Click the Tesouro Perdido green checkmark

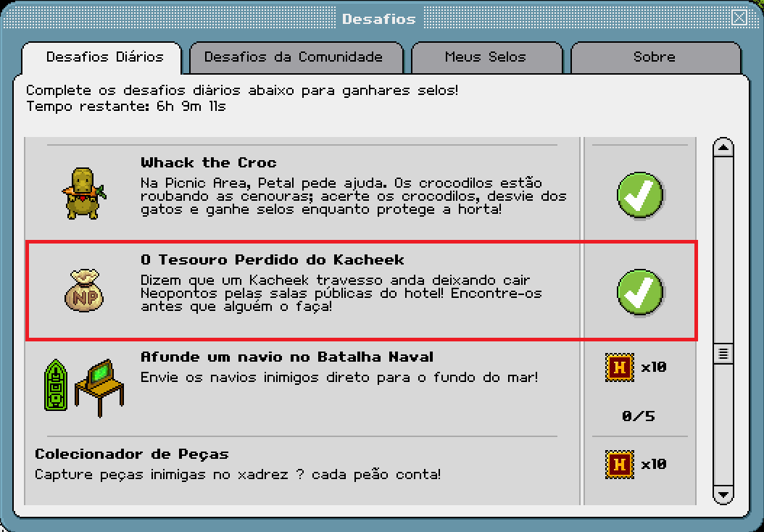coord(640,292)
